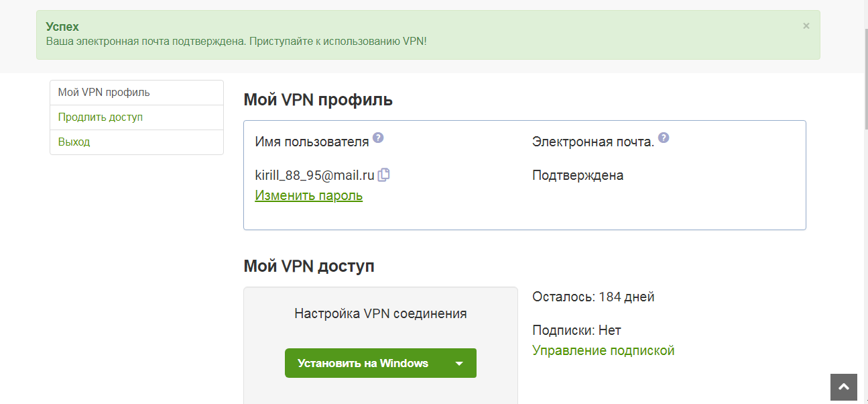The width and height of the screenshot is (868, 404).
Task: Click the Успех alert heading
Action: tap(62, 27)
